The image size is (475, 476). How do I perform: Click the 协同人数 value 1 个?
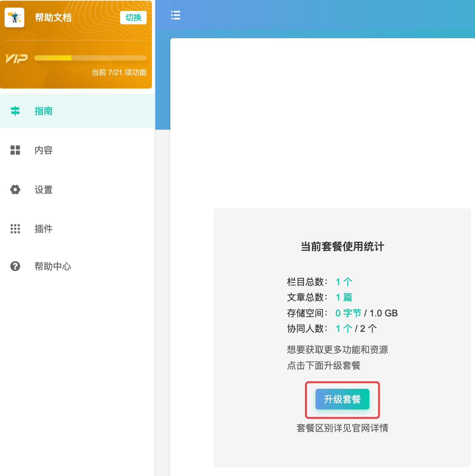point(344,329)
